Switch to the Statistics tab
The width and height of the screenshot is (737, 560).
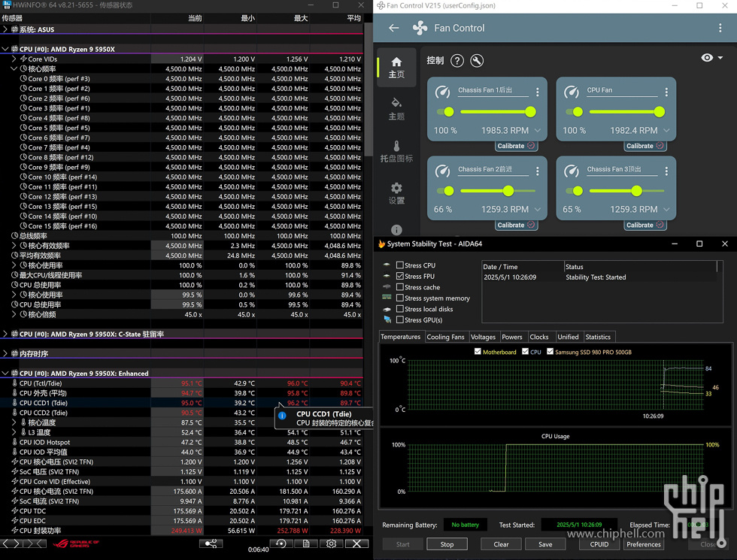pyautogui.click(x=598, y=337)
